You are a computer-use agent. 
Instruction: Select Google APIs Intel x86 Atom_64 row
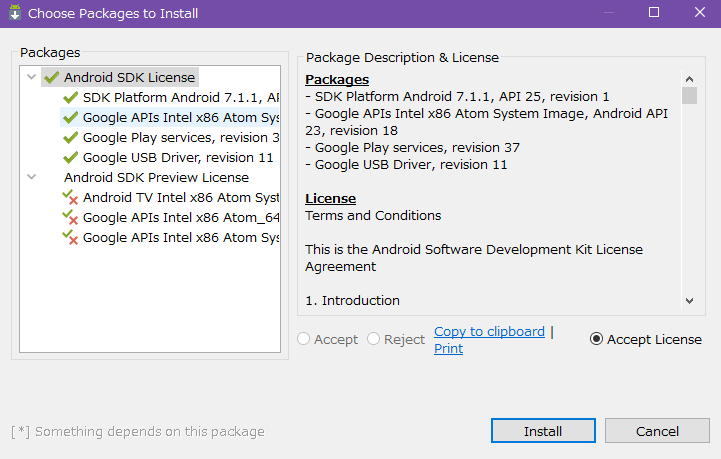pos(171,218)
